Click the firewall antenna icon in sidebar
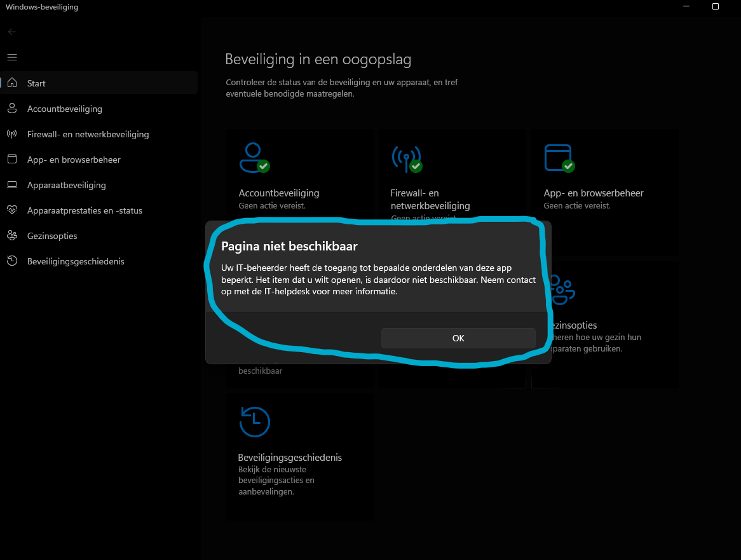Image resolution: width=741 pixels, height=560 pixels. coord(12,133)
